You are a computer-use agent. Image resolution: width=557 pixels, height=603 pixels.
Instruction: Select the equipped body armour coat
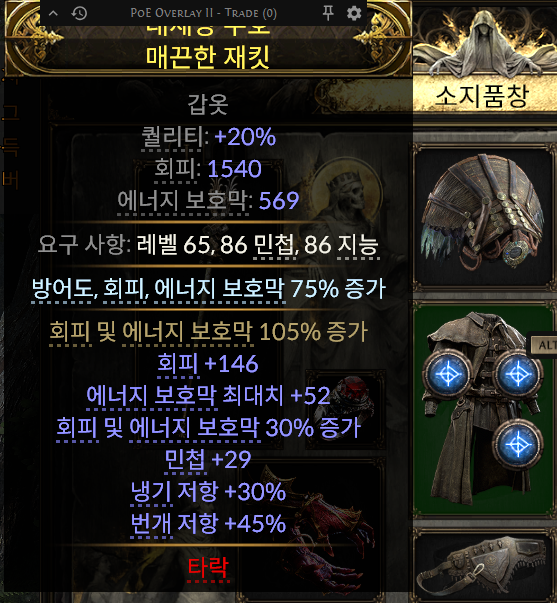(484, 408)
